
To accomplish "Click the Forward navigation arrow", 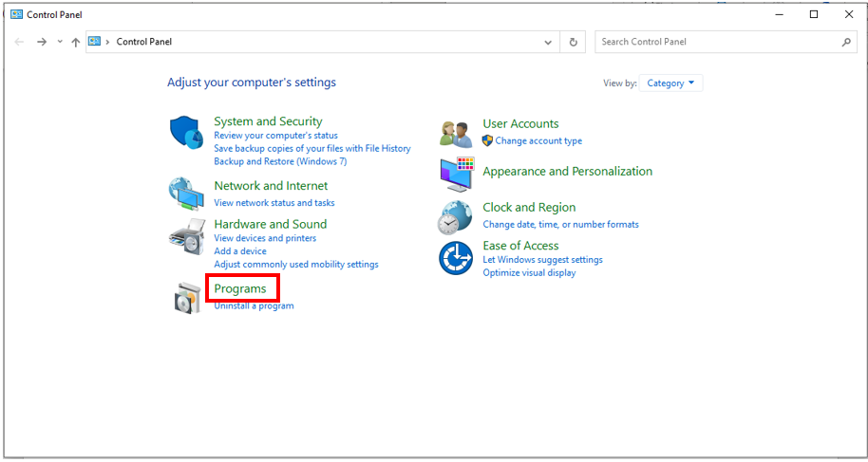I will click(42, 42).
